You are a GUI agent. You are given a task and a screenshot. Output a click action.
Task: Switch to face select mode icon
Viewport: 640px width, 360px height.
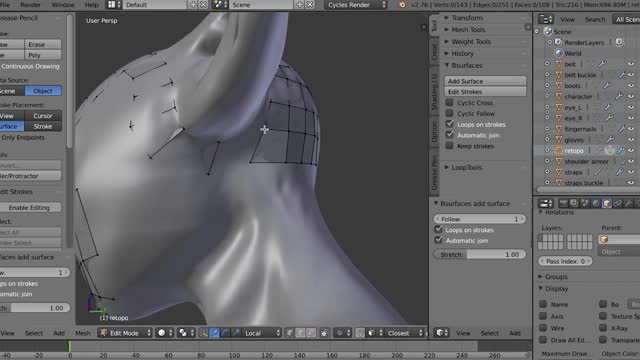311,333
